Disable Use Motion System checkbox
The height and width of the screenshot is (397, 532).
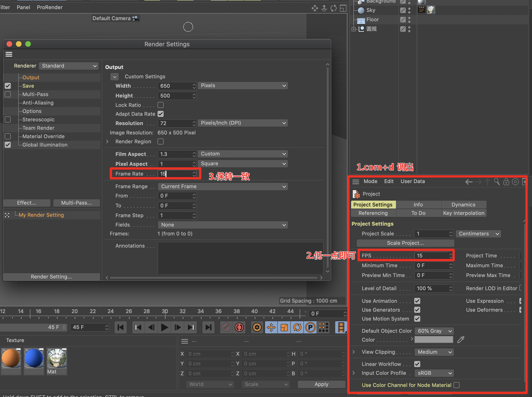tap(417, 319)
